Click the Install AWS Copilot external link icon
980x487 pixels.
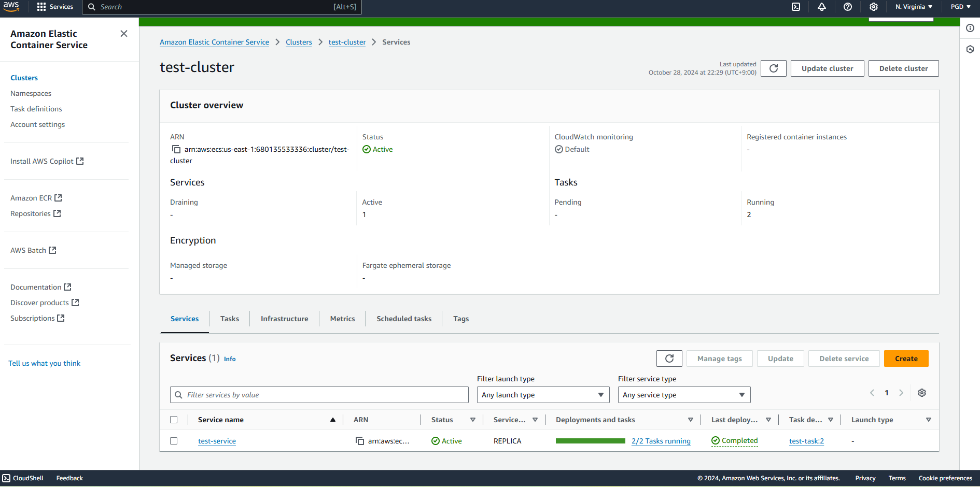[80, 161]
